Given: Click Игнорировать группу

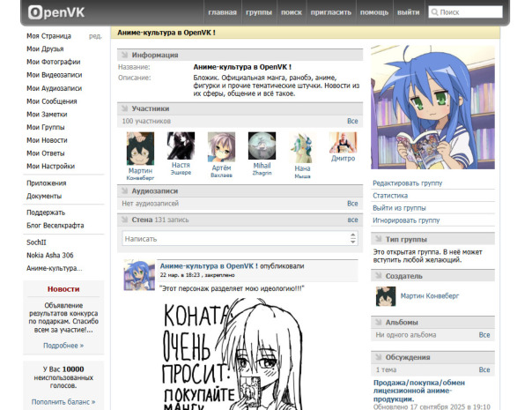Looking at the screenshot, I should pos(406,220).
